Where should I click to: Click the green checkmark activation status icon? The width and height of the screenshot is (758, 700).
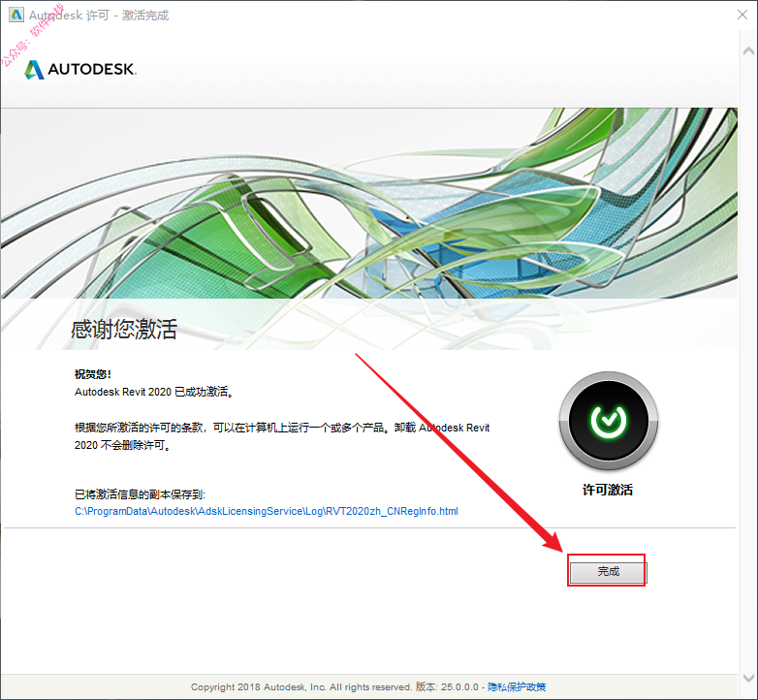(609, 421)
